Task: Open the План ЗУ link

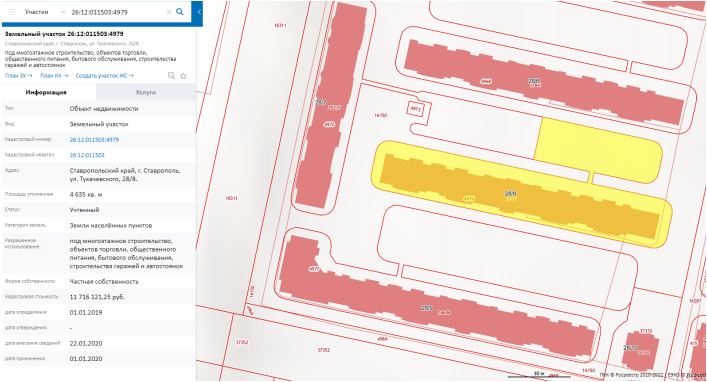Action: (18, 76)
